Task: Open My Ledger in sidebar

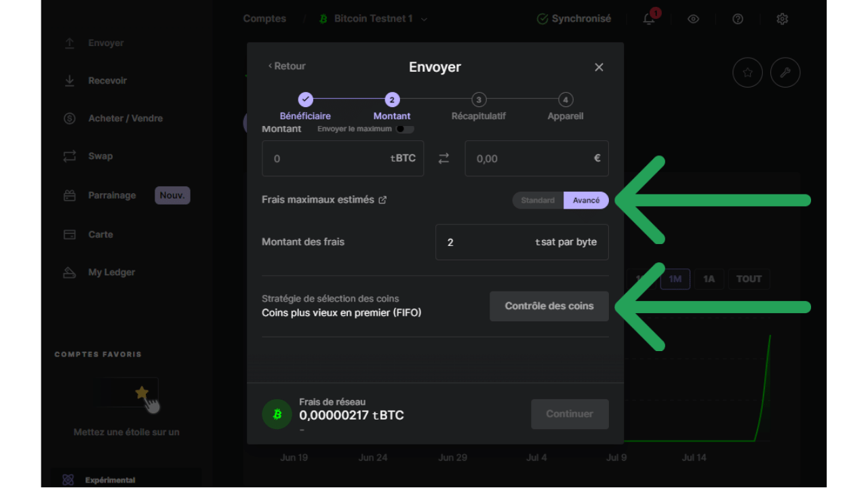Action: (111, 272)
